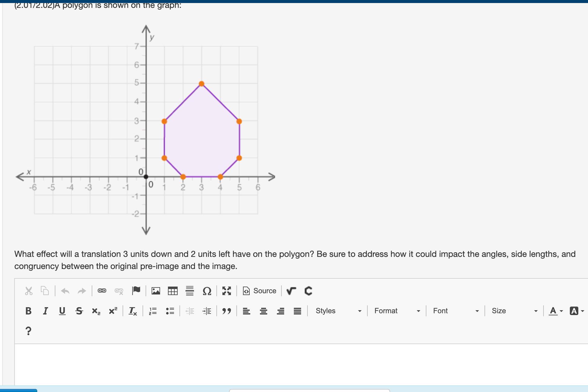
Task: Insert a horizontal line
Action: pos(190,291)
